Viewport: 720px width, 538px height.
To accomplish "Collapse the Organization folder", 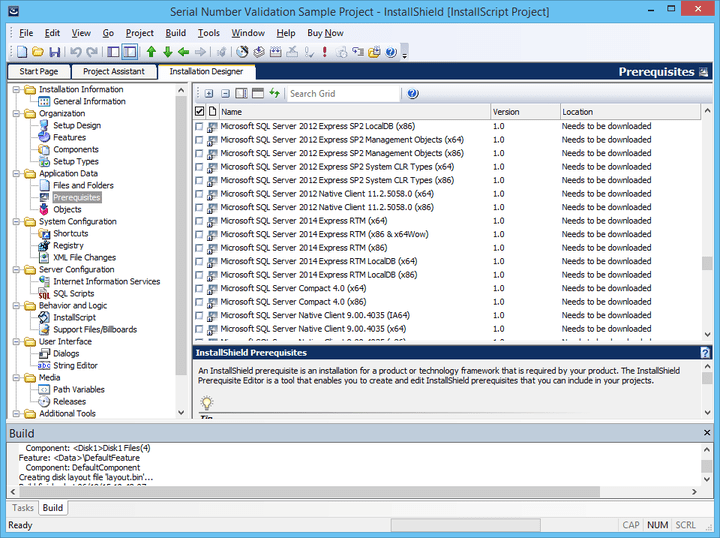I will [17, 113].
